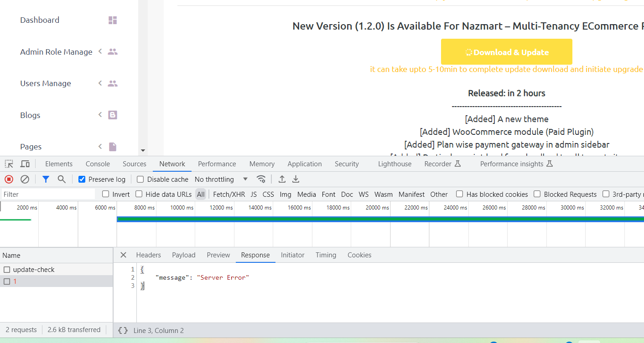The height and width of the screenshot is (343, 644).
Task: Open the Application panel tab
Action: coord(305,164)
